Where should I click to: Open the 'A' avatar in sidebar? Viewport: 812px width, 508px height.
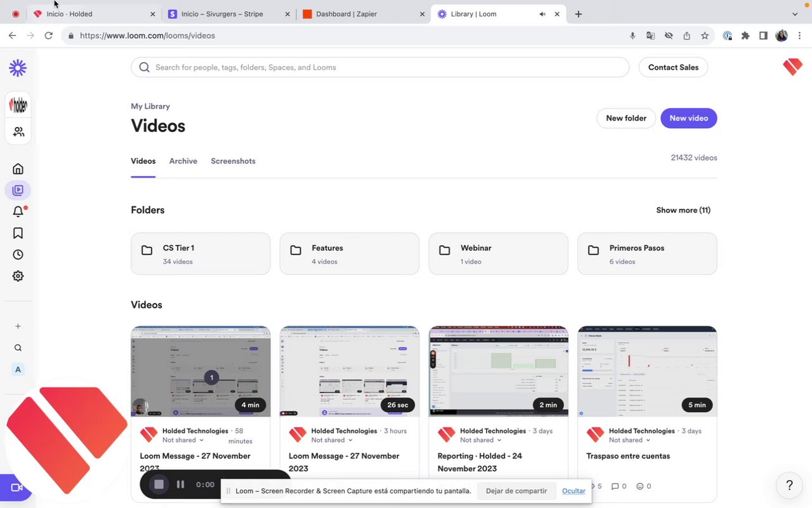18,370
